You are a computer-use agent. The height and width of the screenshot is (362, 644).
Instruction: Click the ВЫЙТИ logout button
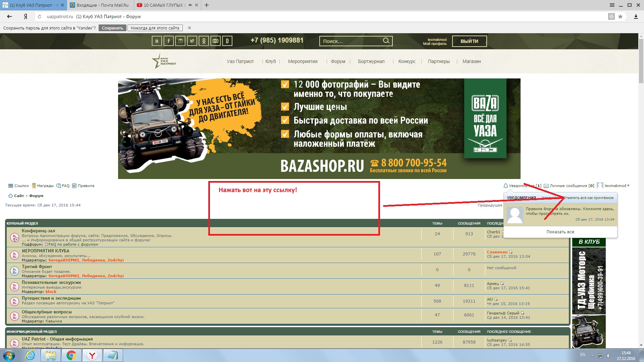[469, 41]
